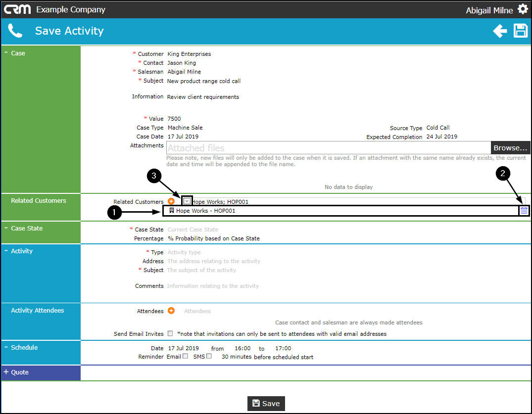Delete Hope Works related customer with trash icon

[524, 211]
